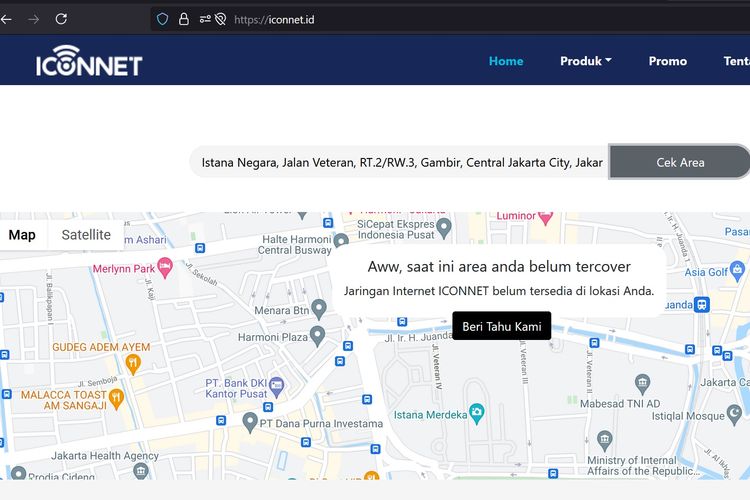
Task: Click Asia Golf shopping marker
Action: pyautogui.click(x=737, y=271)
